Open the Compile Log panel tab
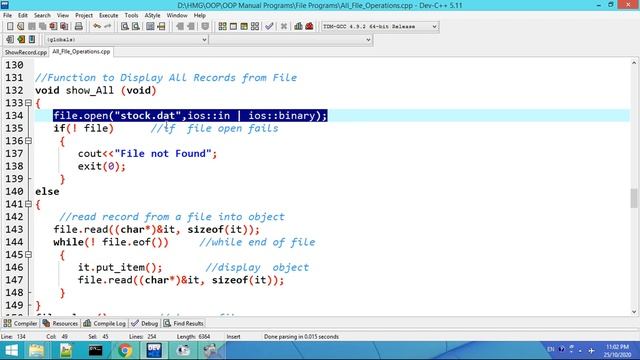 [x=104, y=323]
